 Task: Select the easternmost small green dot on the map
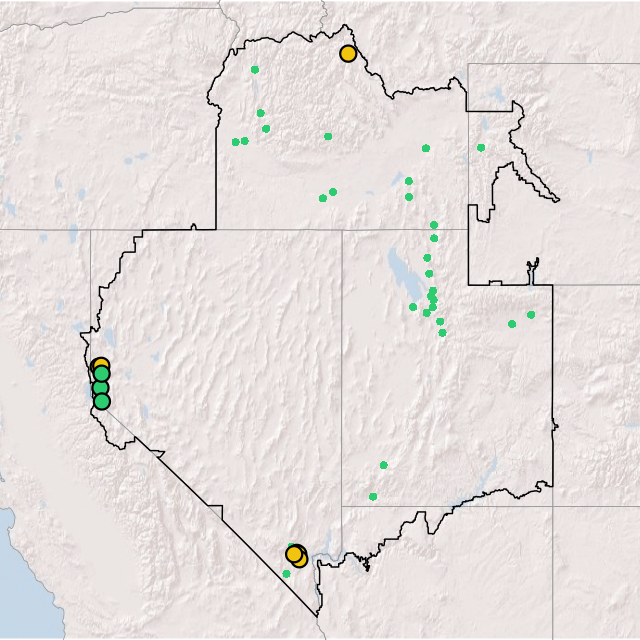coord(531,315)
